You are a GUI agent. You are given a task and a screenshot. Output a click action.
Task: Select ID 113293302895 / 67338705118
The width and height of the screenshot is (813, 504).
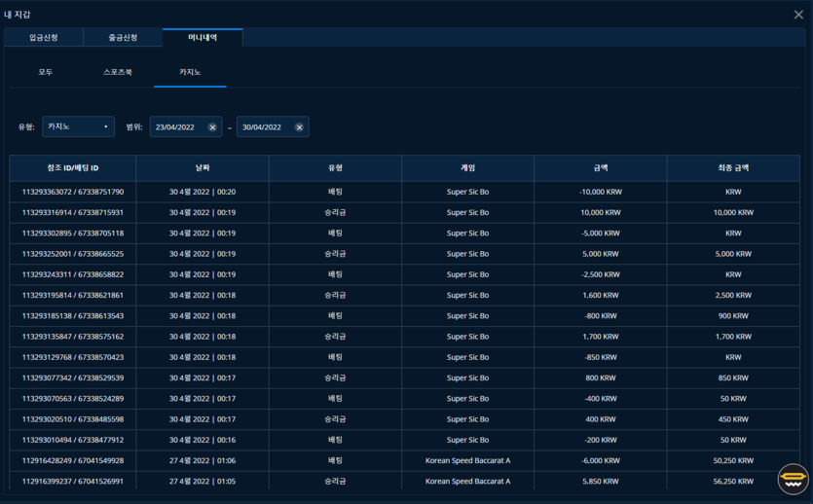(x=73, y=234)
